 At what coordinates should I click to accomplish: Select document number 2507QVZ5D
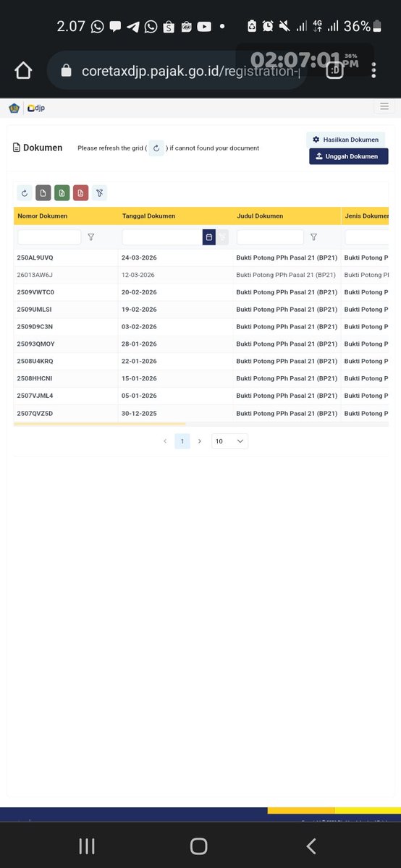(x=35, y=414)
